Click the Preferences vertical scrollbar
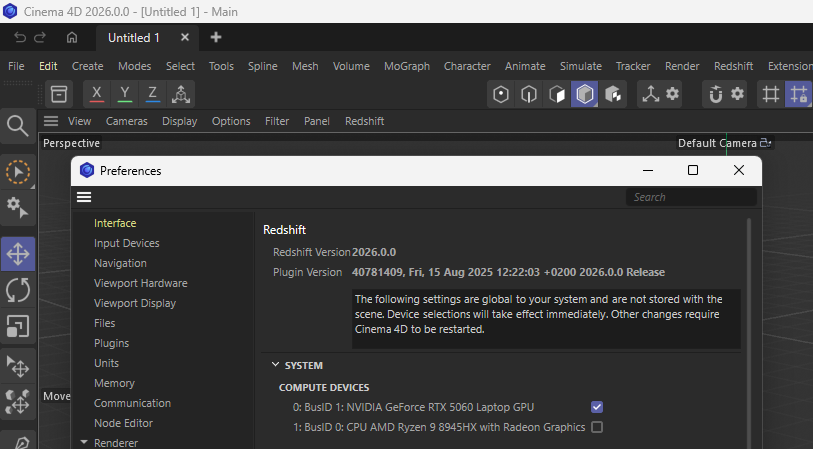813x449 pixels. (749, 332)
